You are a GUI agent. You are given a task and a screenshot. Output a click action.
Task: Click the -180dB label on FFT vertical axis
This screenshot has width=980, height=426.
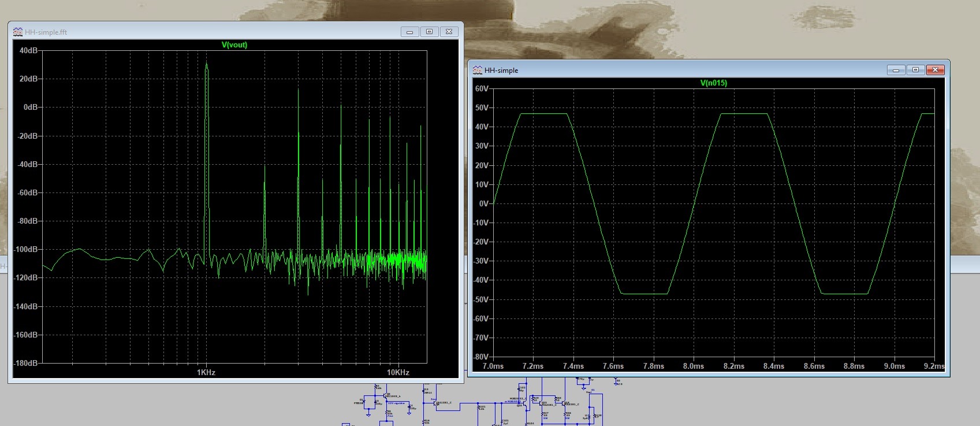26,363
